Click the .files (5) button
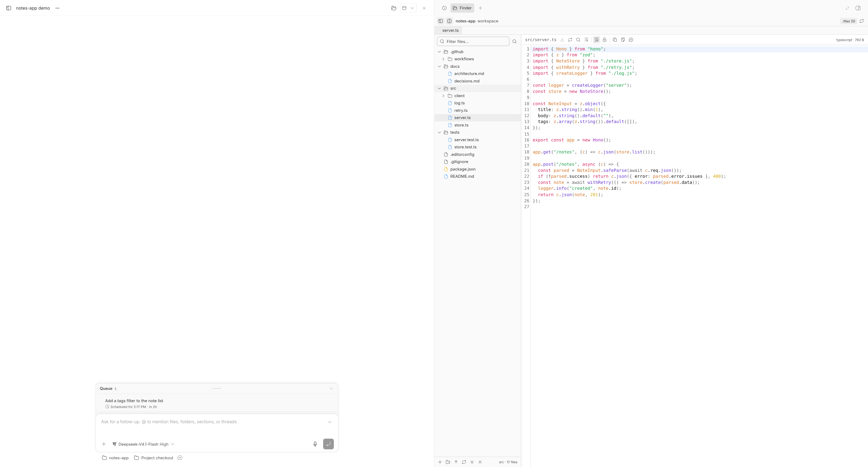 click(849, 21)
